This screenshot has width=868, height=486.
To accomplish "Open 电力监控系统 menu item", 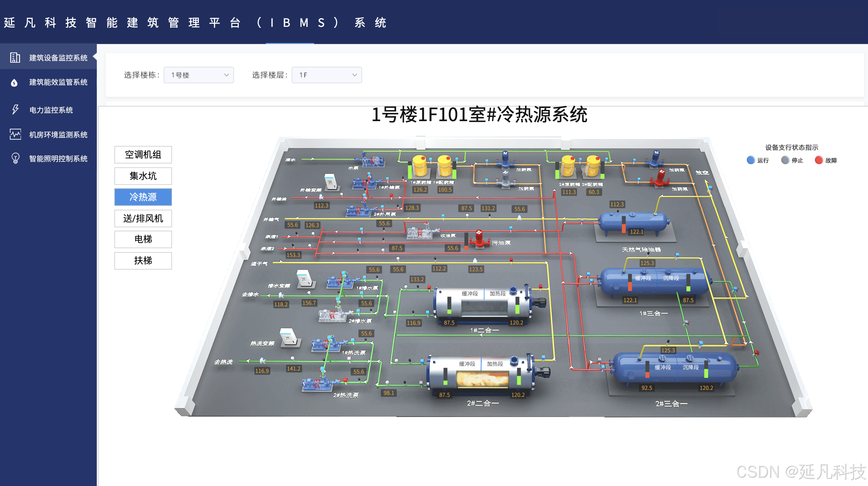I will tap(51, 110).
